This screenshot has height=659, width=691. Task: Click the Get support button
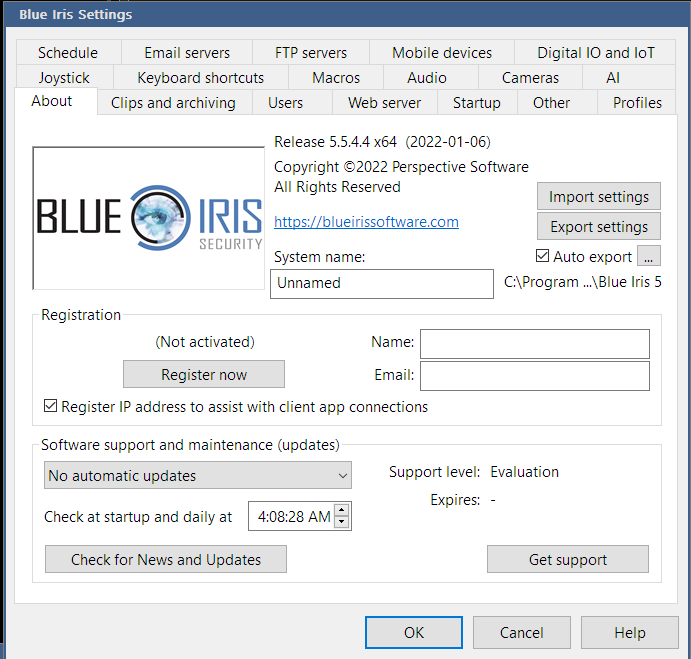coord(568,559)
